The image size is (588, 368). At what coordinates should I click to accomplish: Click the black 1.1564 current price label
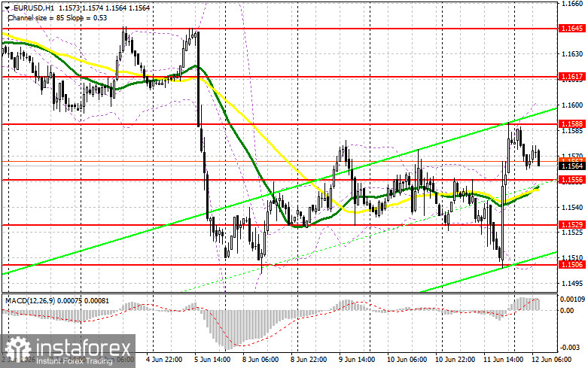coord(571,166)
